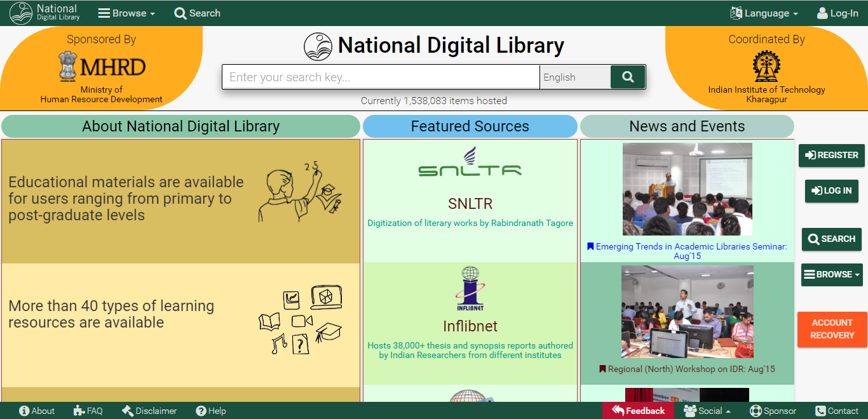Screen dimensions: 868x419
Task: Click the ACCOUNT RECOVERY button
Action: tap(832, 329)
